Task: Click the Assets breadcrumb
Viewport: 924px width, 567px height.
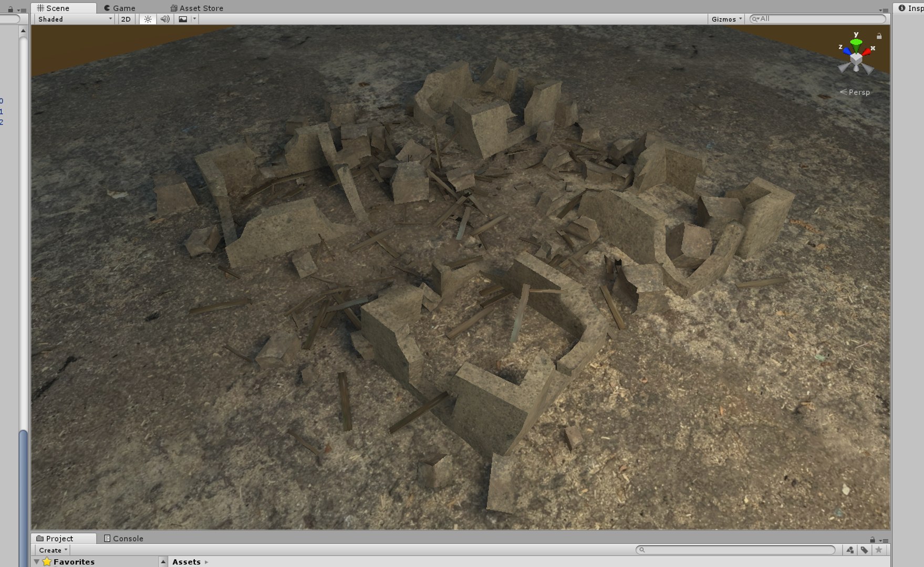Action: 186,562
